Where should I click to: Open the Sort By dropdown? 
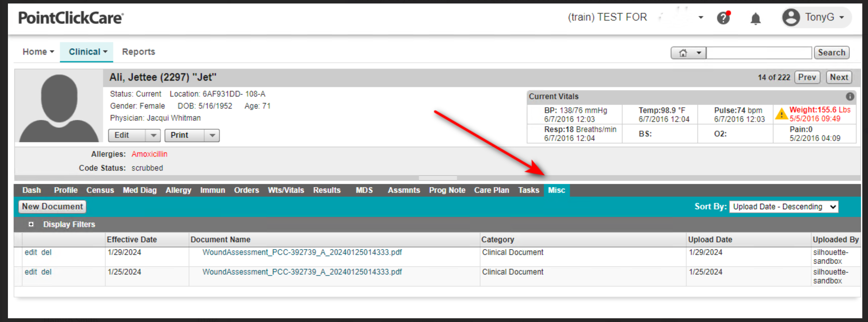[x=783, y=207]
